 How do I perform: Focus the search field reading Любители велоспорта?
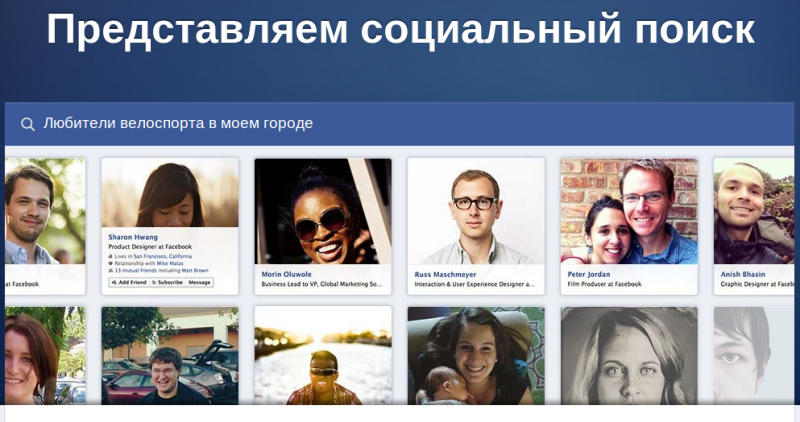click(x=399, y=124)
